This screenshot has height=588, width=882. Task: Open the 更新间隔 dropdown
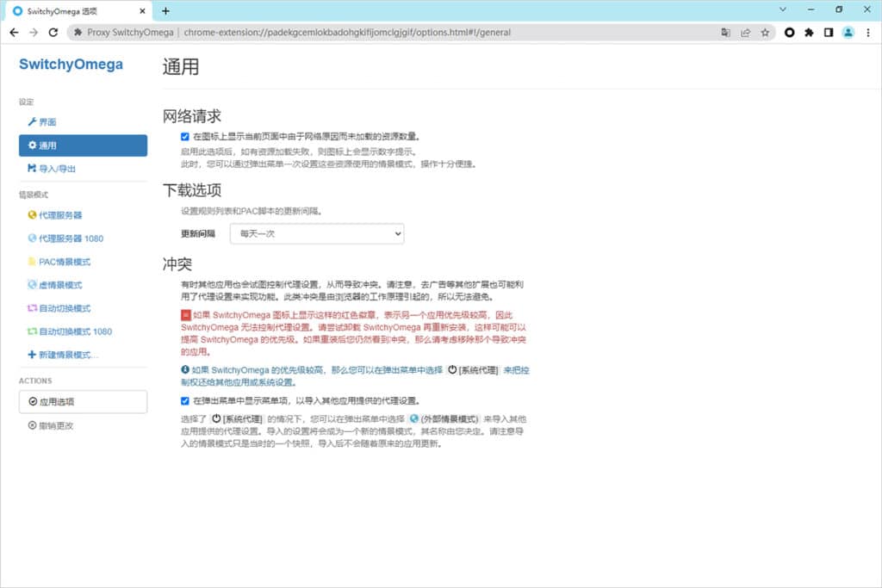[317, 234]
